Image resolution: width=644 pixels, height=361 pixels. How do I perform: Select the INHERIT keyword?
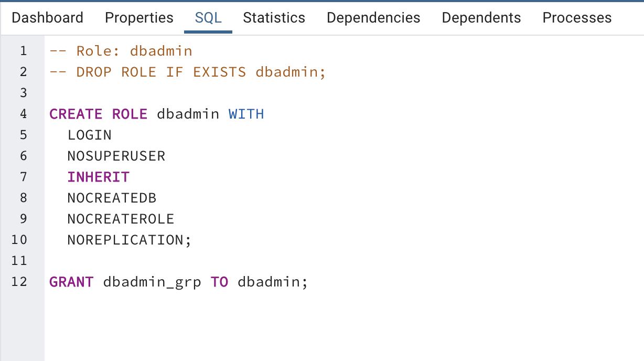pyautogui.click(x=98, y=177)
